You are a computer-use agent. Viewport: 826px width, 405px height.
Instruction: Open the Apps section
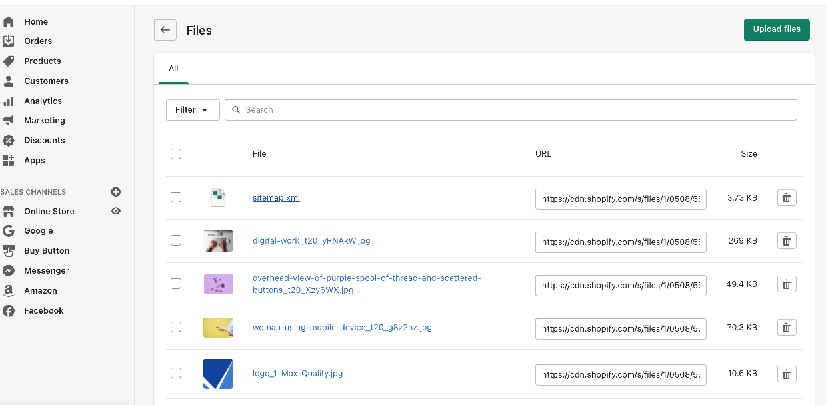coord(35,160)
